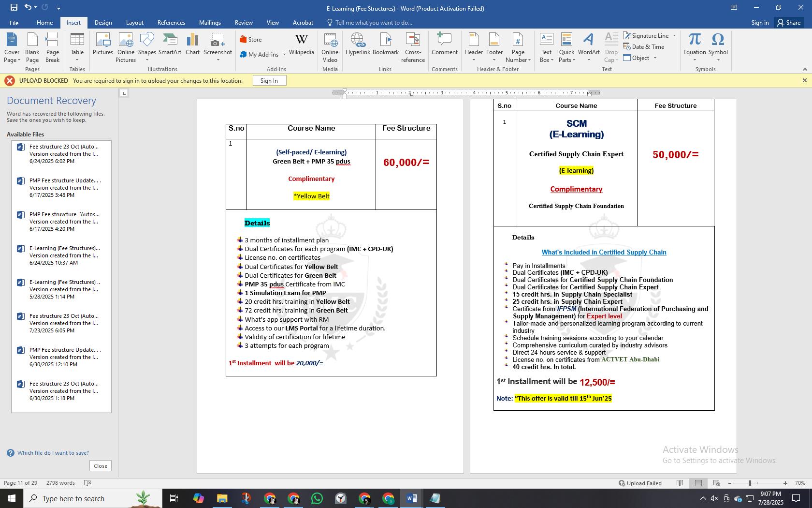Screen dimensions: 812x508
Task: Click the Save icon in quick access toolbar
Action: (x=14, y=7)
